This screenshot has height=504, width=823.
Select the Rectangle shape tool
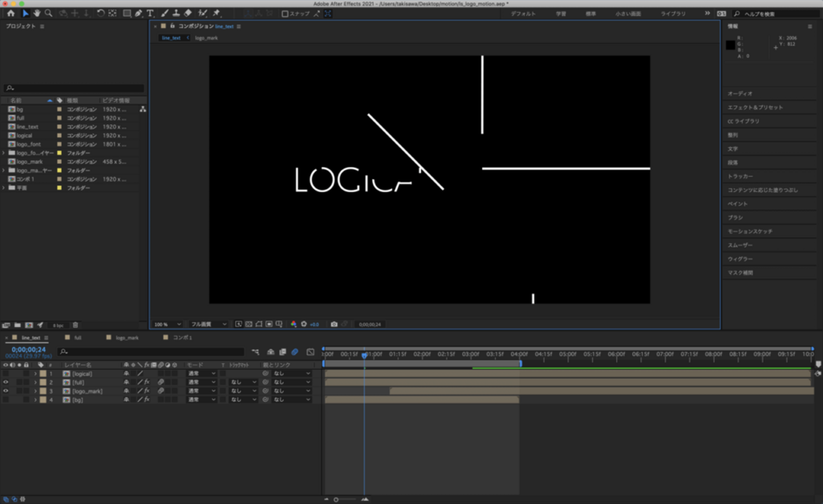(127, 13)
